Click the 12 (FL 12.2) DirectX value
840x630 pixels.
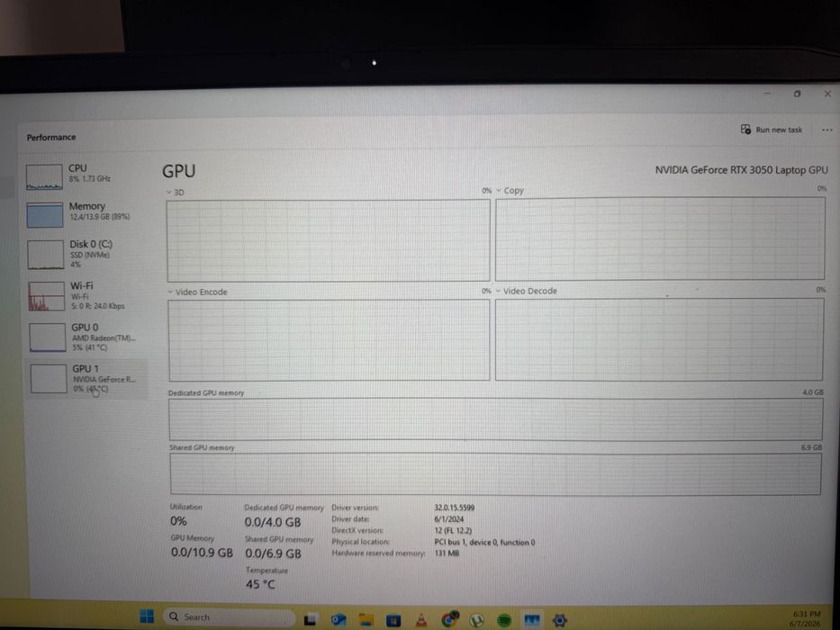pos(453,530)
